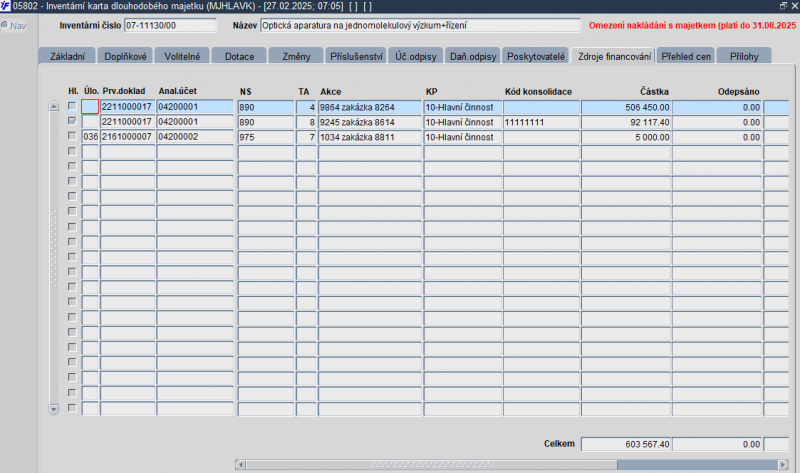
Task: Switch to the Přílohy tab
Action: pos(744,56)
